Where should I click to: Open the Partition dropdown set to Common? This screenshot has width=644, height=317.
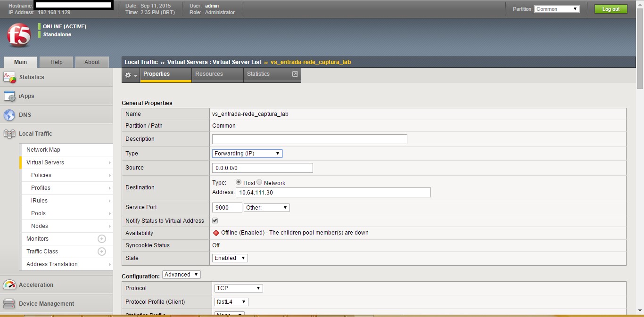[557, 8]
